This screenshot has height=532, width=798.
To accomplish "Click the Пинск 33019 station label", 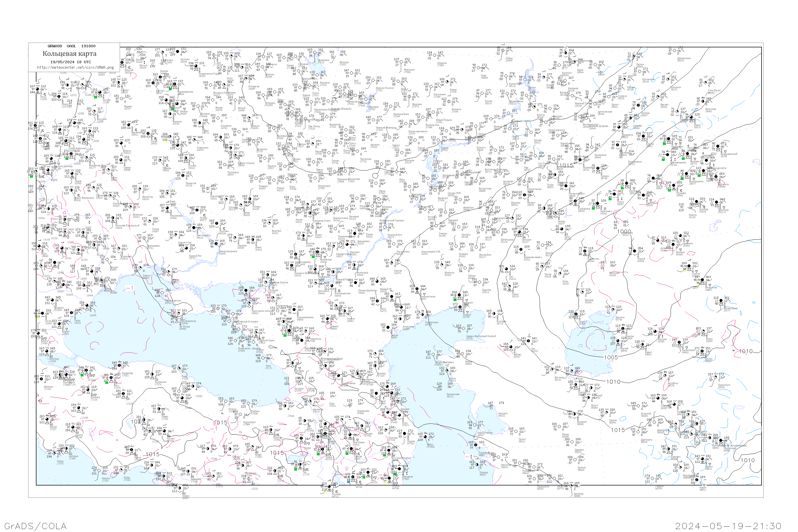I will point(127,152).
